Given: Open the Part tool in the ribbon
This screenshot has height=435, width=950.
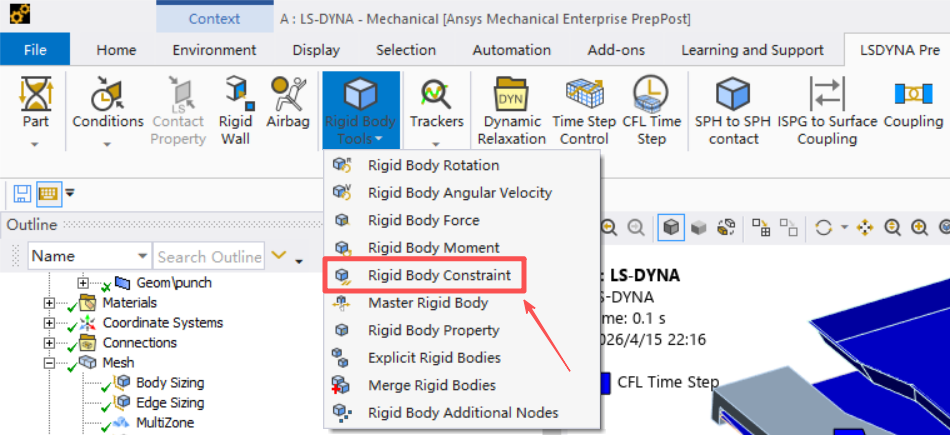Looking at the screenshot, I should click(36, 111).
